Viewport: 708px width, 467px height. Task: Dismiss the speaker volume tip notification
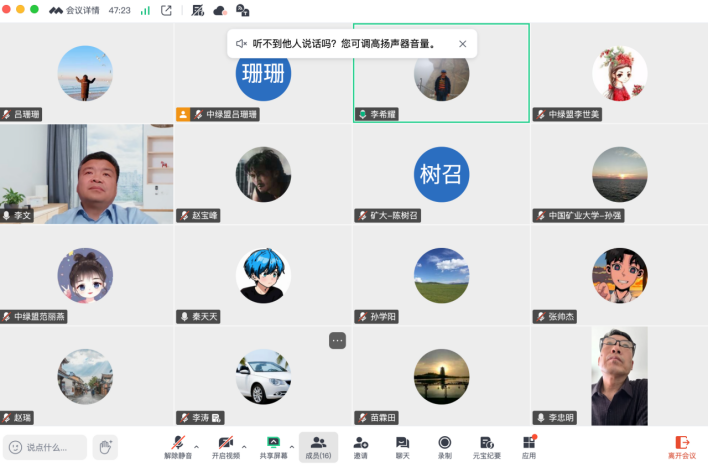(x=462, y=44)
